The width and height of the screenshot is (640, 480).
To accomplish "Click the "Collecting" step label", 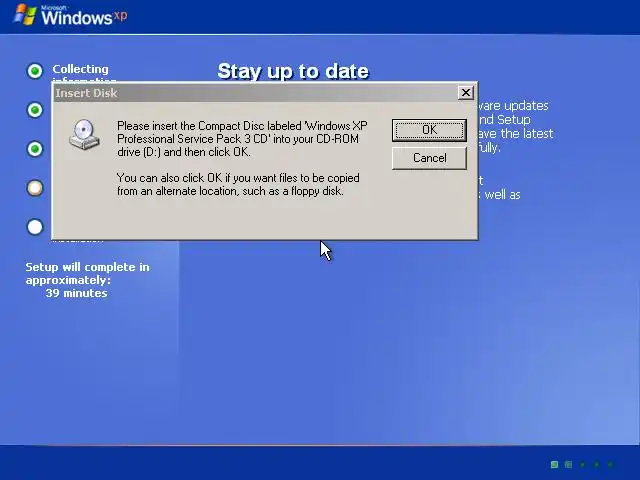I will (80, 69).
